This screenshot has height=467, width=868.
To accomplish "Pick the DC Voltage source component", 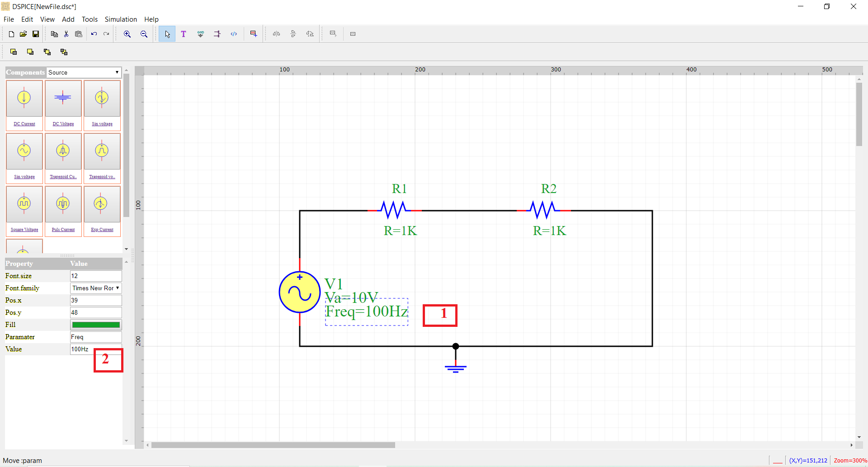I will click(63, 99).
